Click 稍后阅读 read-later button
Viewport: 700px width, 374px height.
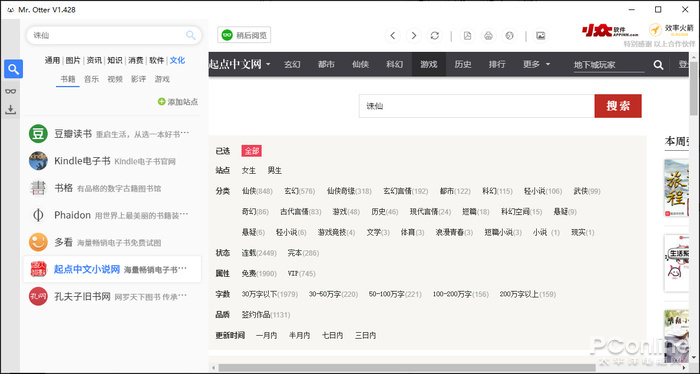tap(244, 35)
